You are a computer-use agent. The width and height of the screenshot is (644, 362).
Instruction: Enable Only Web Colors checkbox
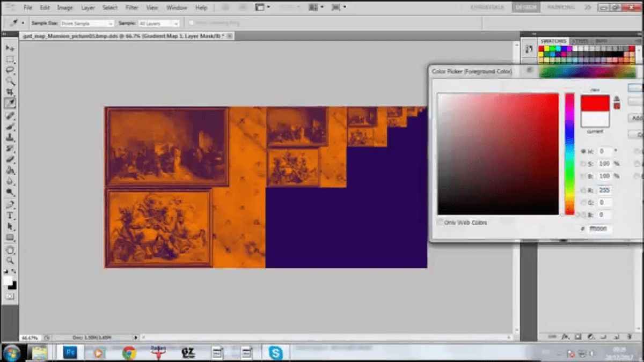click(441, 222)
